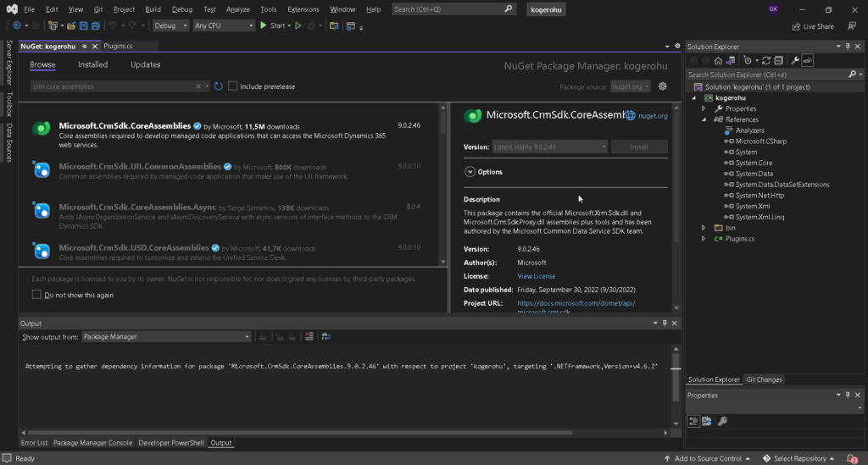Toggle pin on NuGet: kogerohu tab
The width and height of the screenshot is (868, 465).
click(84, 46)
